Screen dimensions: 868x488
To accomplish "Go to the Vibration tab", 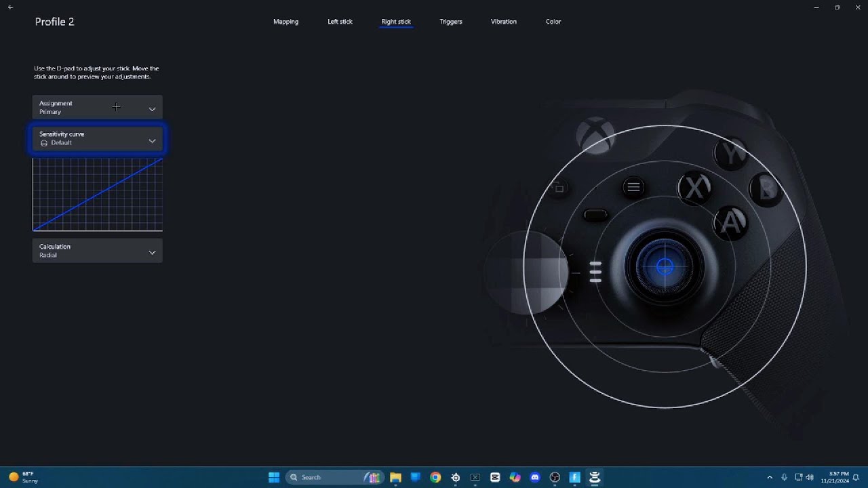I will pyautogui.click(x=504, y=22).
